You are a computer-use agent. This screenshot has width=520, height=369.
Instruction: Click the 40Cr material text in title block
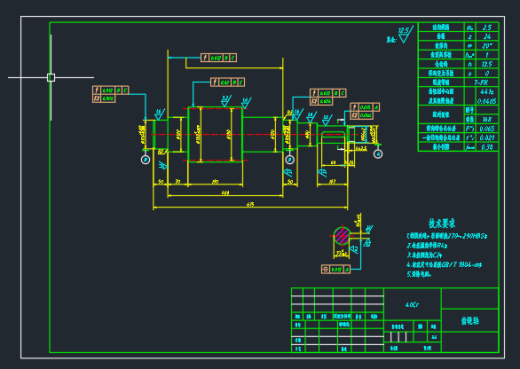click(x=412, y=305)
